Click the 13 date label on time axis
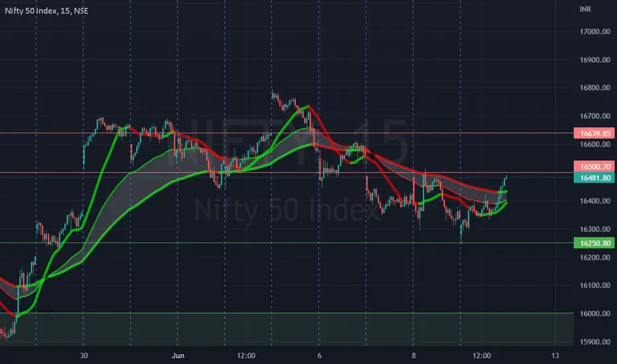The height and width of the screenshot is (364, 617). tap(555, 356)
